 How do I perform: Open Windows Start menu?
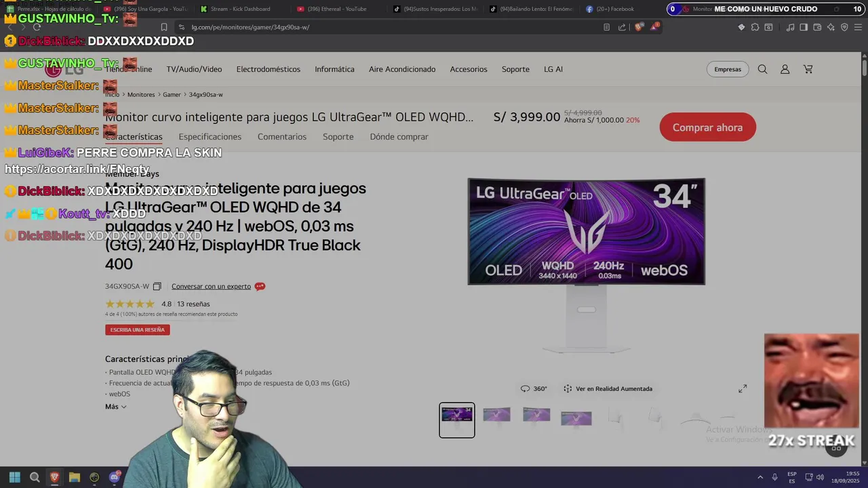click(15, 477)
